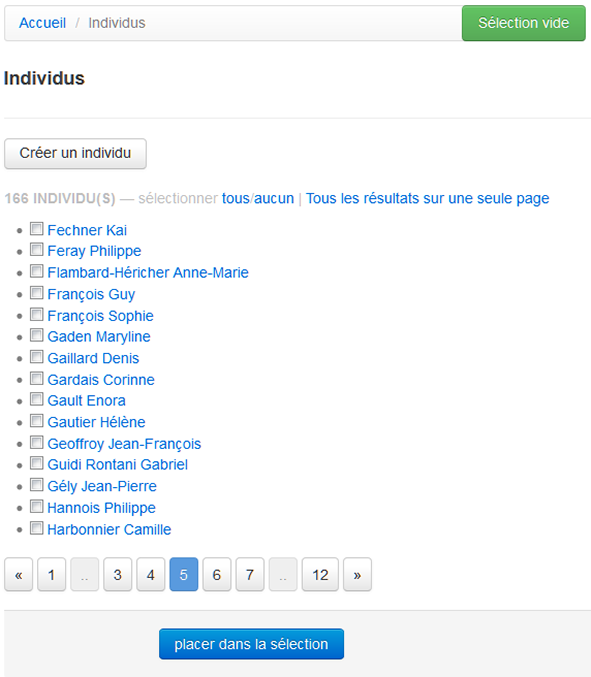
Task: Open the Guidi Rontani Gabriel link
Action: 117,465
